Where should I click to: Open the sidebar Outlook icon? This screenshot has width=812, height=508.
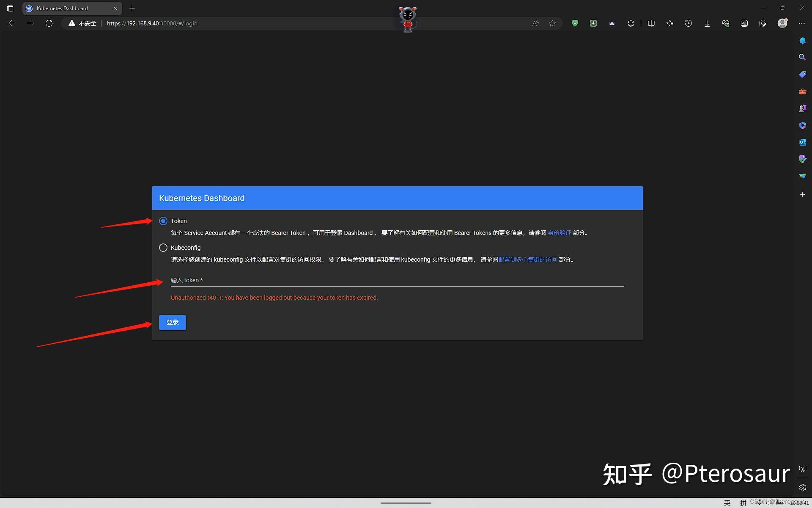(802, 142)
